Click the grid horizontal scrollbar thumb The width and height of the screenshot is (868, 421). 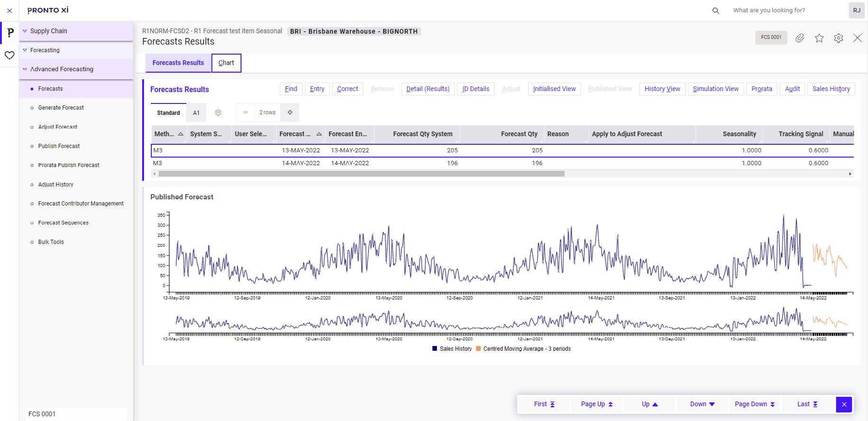[x=361, y=174]
